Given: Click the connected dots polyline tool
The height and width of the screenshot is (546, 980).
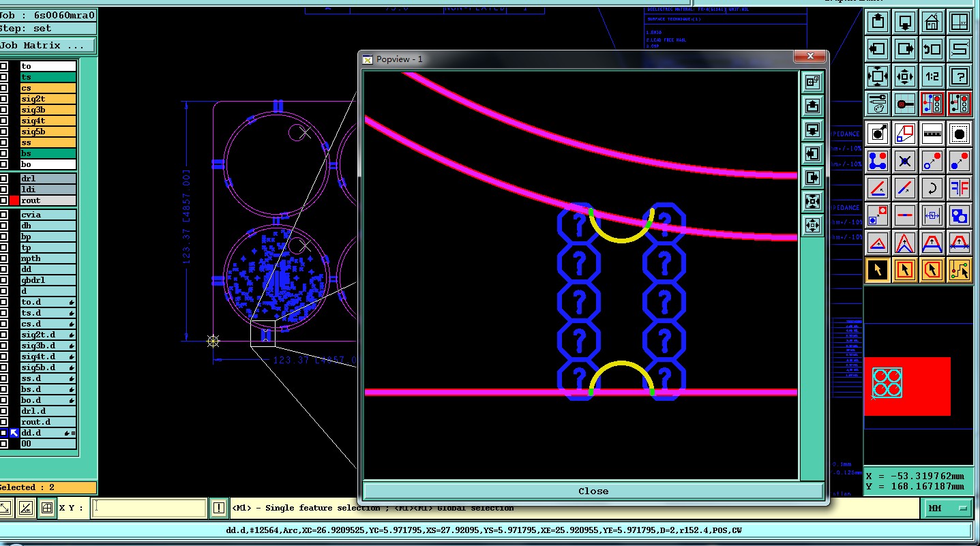Looking at the screenshot, I should coord(878,161).
